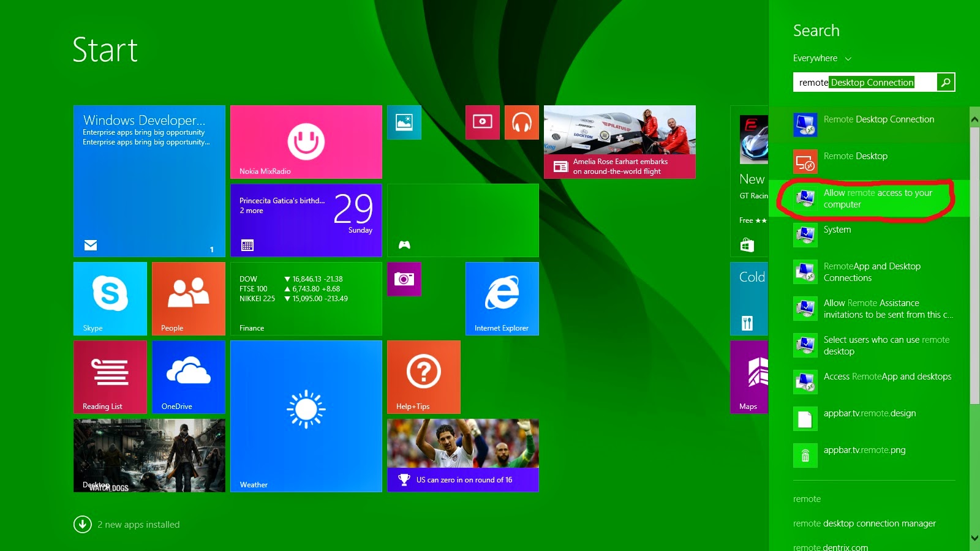Launch the Nokia MixRadio tile
Viewport: 980px width, 551px height.
tap(306, 142)
